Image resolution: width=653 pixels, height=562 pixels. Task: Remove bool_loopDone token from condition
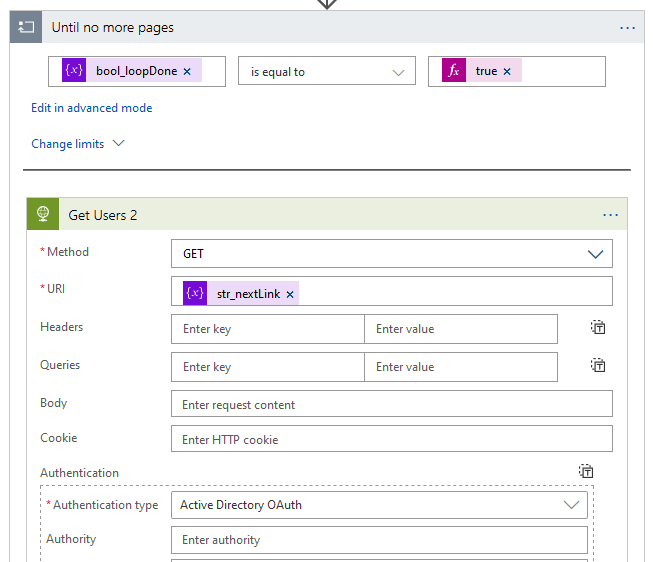[x=187, y=72]
